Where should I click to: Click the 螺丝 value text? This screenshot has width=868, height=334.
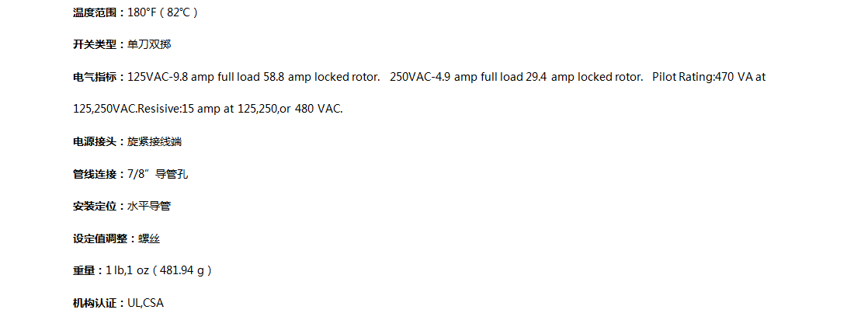click(149, 238)
